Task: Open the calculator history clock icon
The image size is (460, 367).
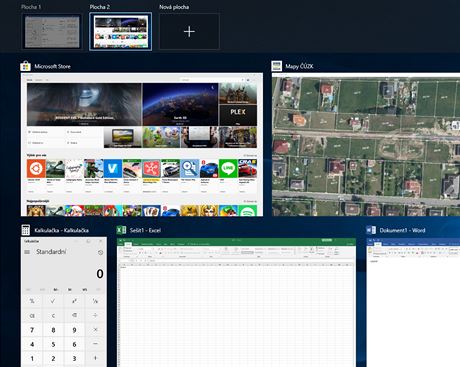Action: point(100,252)
